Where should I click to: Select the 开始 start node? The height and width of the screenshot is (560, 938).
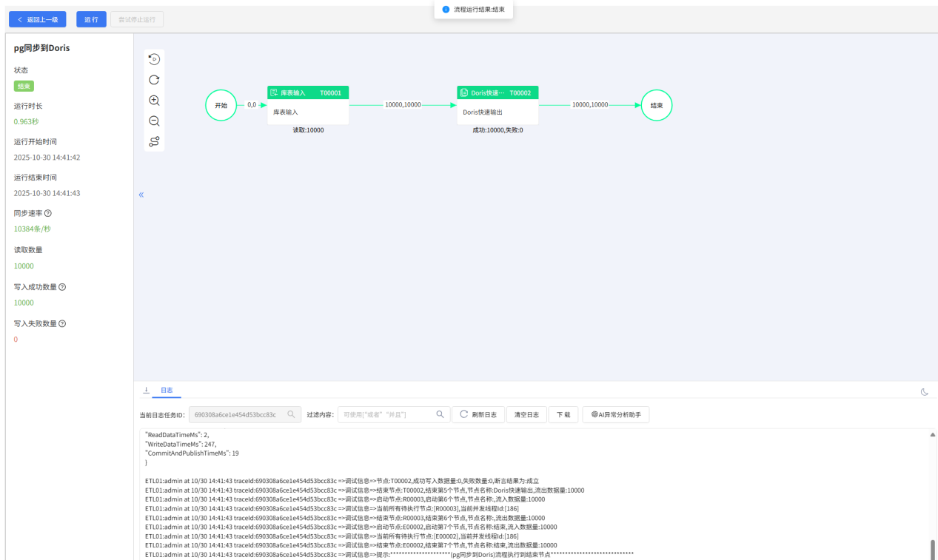221,105
